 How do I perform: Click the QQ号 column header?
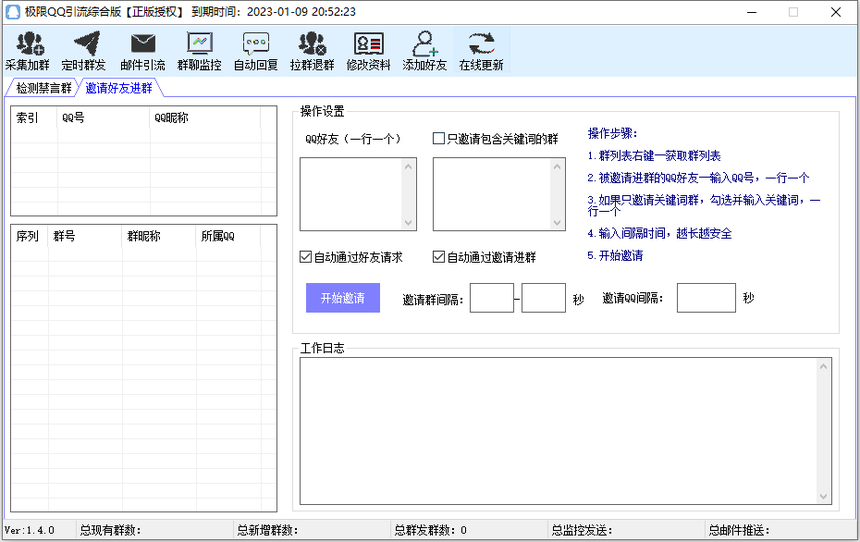[x=103, y=117]
